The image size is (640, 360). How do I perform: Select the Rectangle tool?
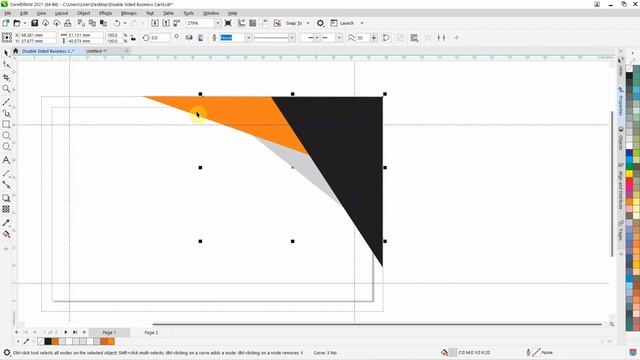click(6, 124)
